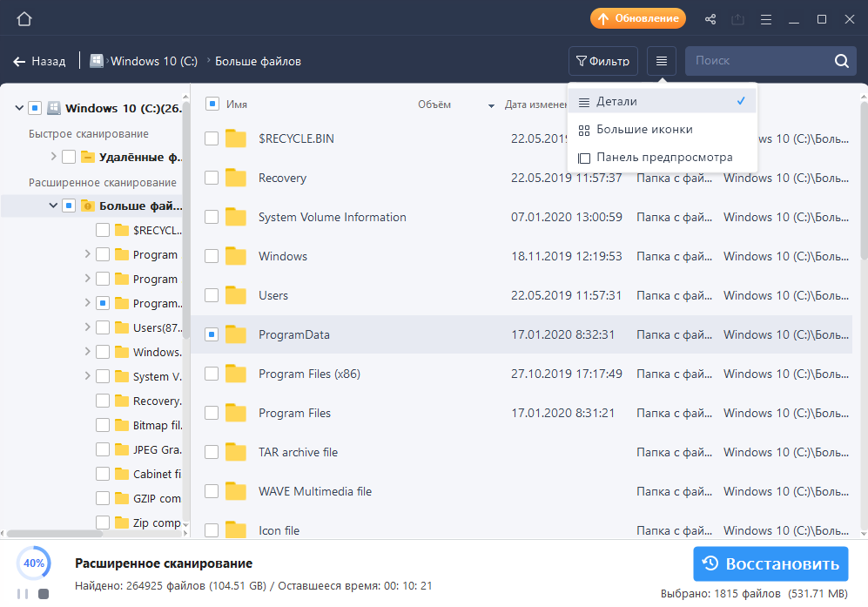This screenshot has height=607, width=868.
Task: Click Windows 10 (C:) breadcrumb
Action: [154, 61]
